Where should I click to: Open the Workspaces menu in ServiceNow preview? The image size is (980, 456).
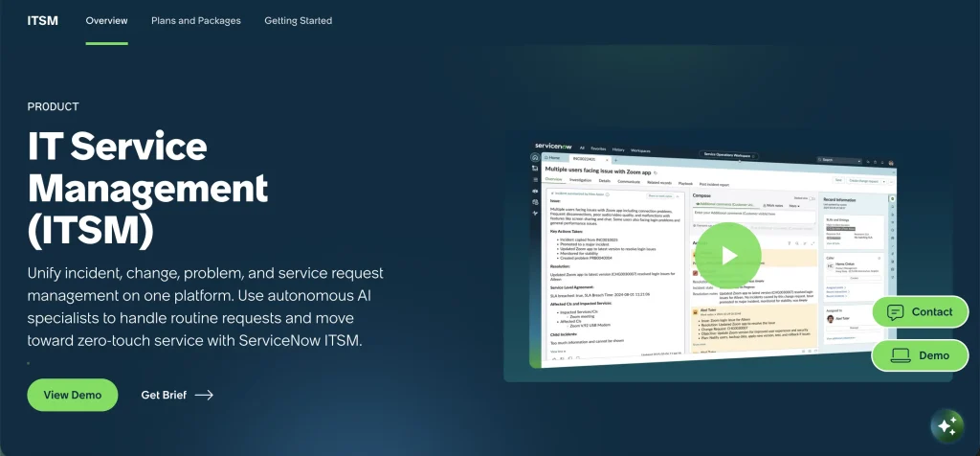[x=640, y=150]
